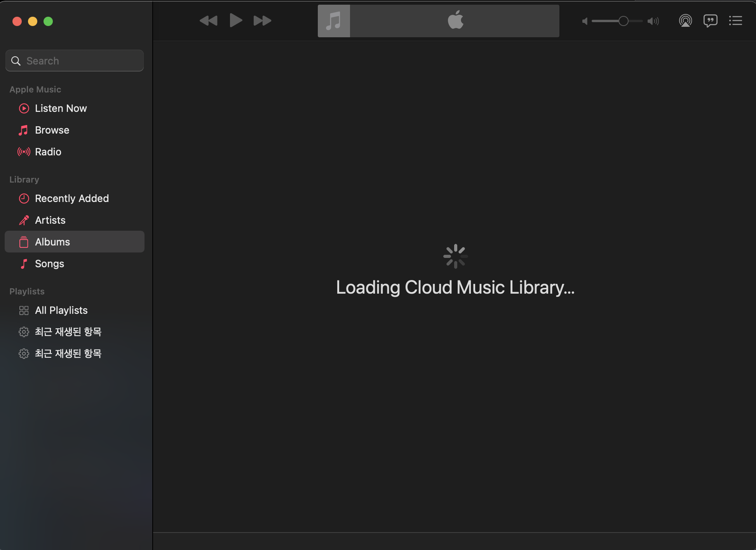Go to the Browse section
Viewport: 756px width, 550px height.
point(52,130)
